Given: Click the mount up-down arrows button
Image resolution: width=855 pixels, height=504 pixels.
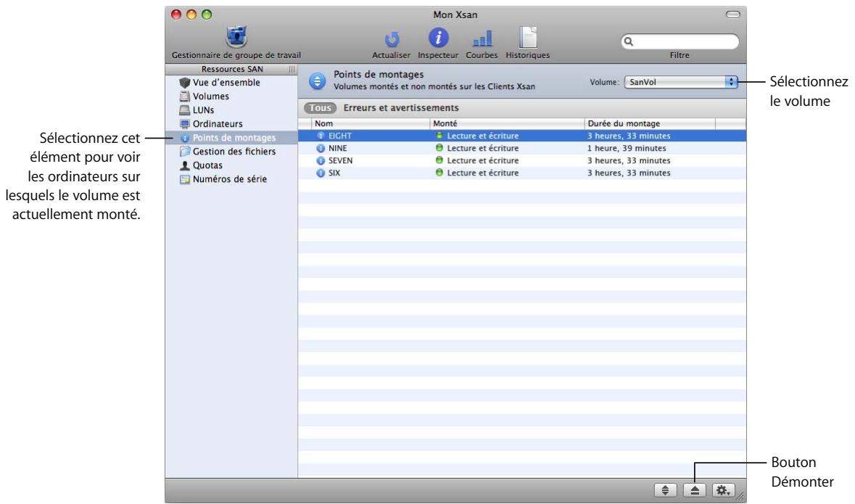Looking at the screenshot, I should coord(665,489).
